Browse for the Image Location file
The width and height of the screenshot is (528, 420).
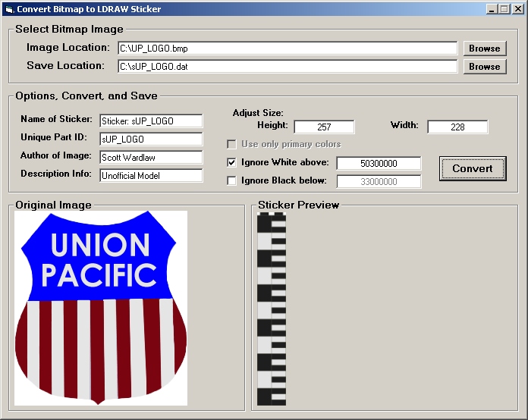tap(485, 49)
